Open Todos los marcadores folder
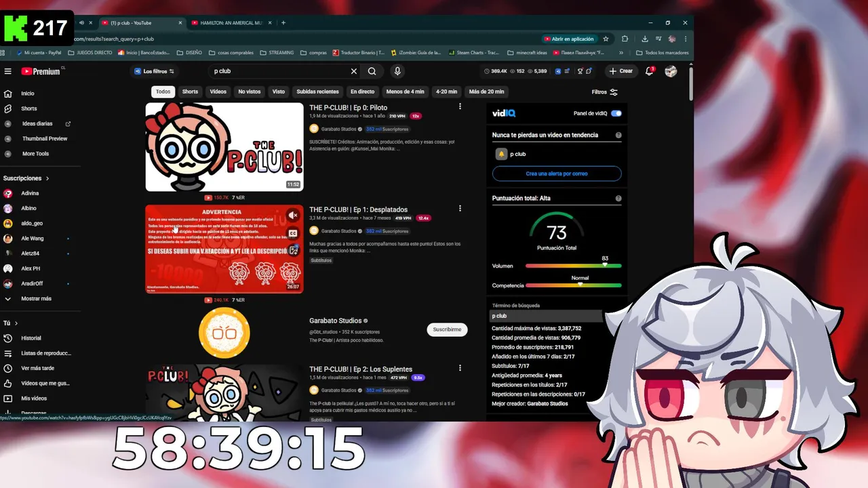This screenshot has width=868, height=488. coord(662,52)
